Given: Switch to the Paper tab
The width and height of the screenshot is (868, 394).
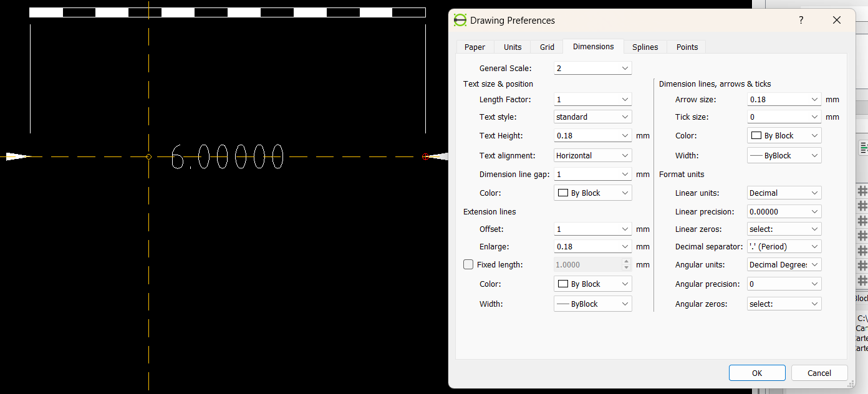Looking at the screenshot, I should (475, 47).
